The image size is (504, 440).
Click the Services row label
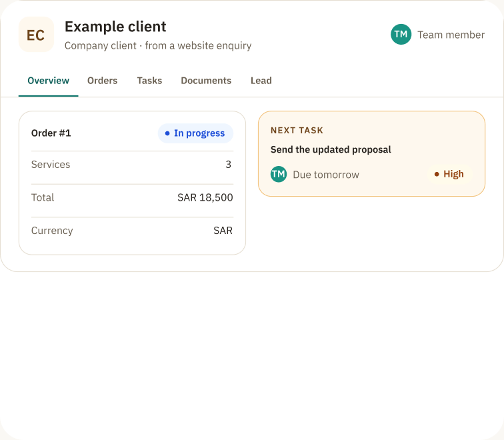[51, 165]
